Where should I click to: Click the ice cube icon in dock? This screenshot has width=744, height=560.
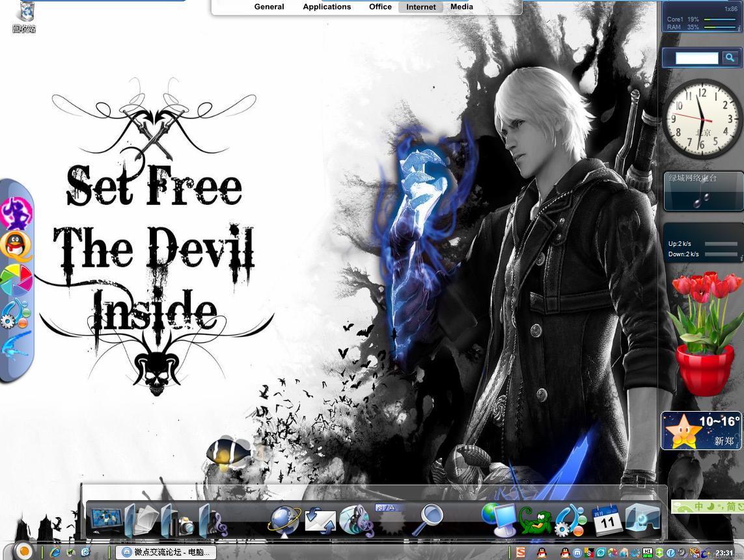(x=642, y=520)
